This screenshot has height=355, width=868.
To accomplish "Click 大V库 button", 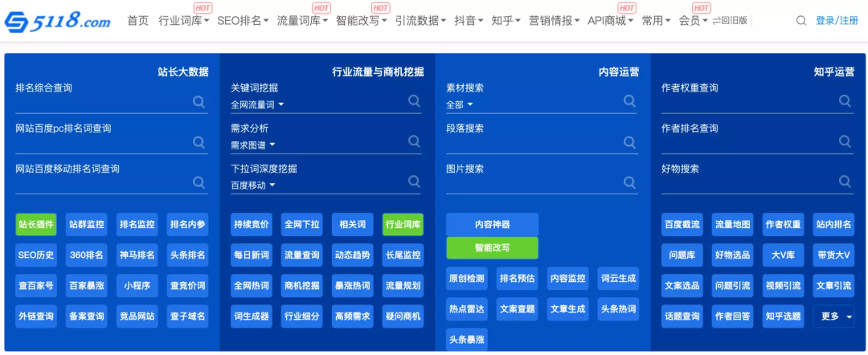I will pyautogui.click(x=783, y=255).
